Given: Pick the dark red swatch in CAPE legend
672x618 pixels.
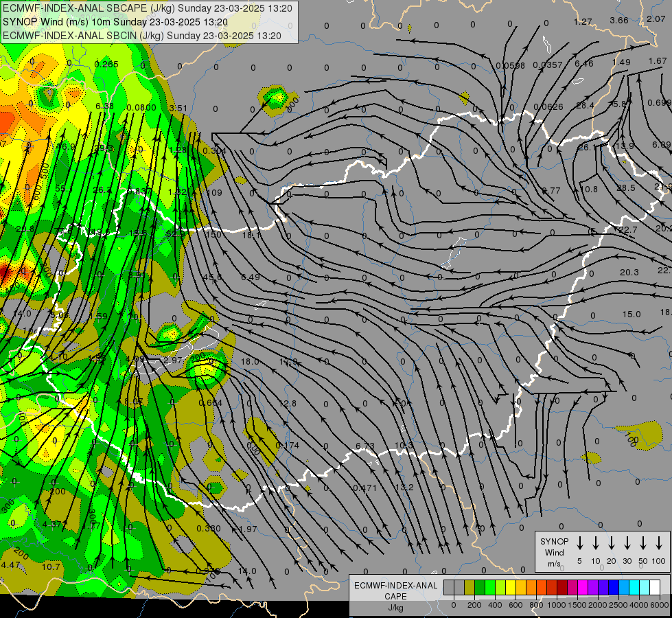Looking at the screenshot, I should [562, 587].
